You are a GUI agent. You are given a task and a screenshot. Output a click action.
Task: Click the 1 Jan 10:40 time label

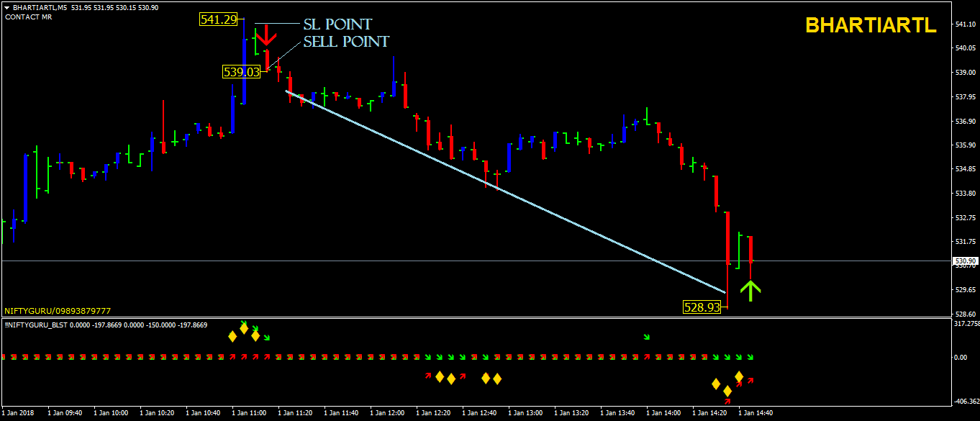point(203,413)
